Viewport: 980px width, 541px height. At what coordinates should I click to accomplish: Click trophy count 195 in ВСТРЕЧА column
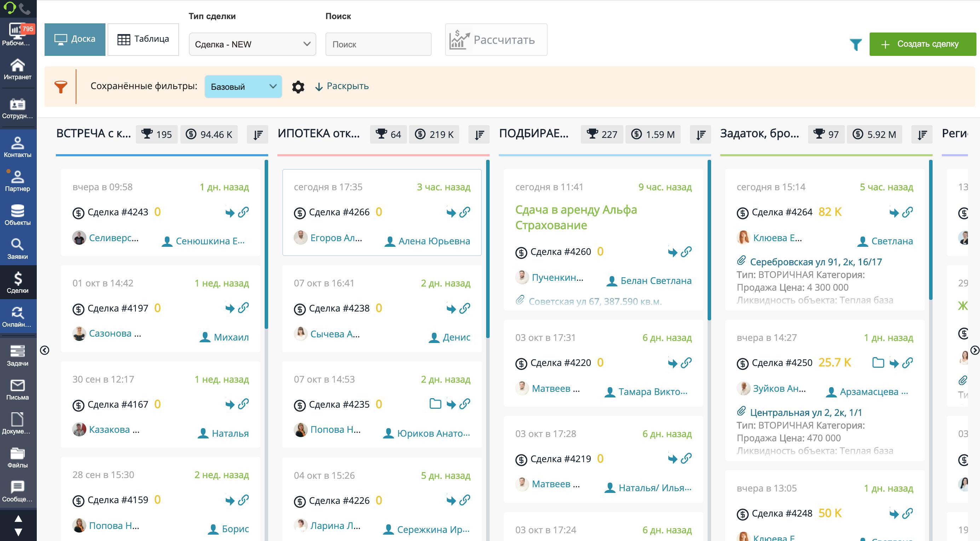[157, 135]
